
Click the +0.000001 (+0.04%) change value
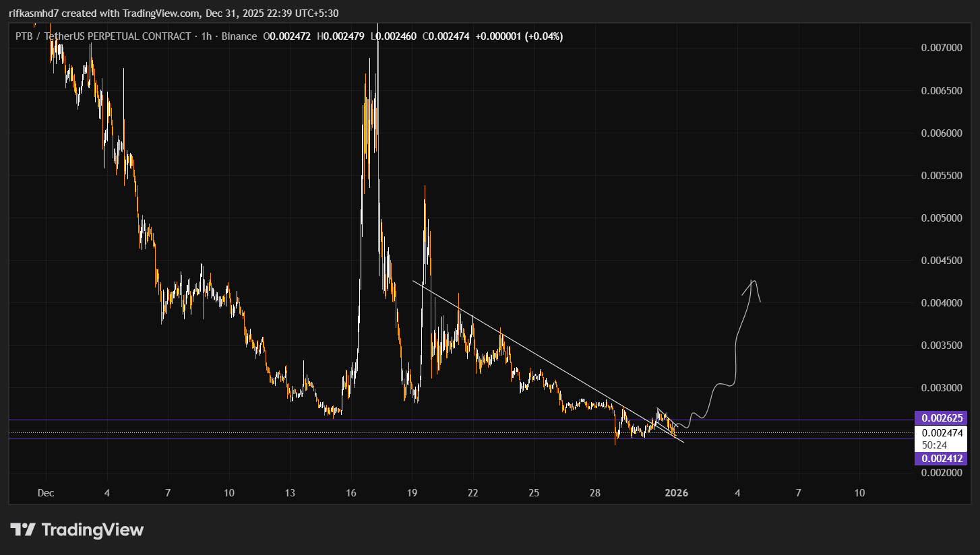(x=519, y=36)
